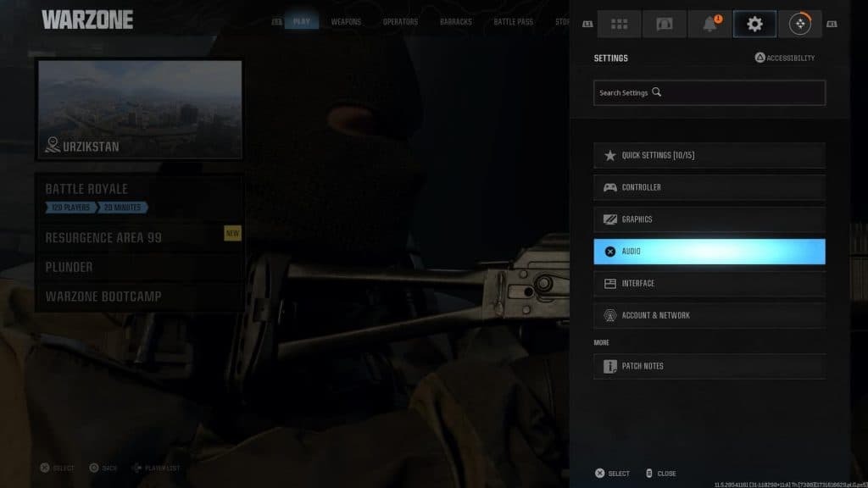The width and height of the screenshot is (868, 488).
Task: Click the NEW badge on Resurgence
Action: point(232,233)
